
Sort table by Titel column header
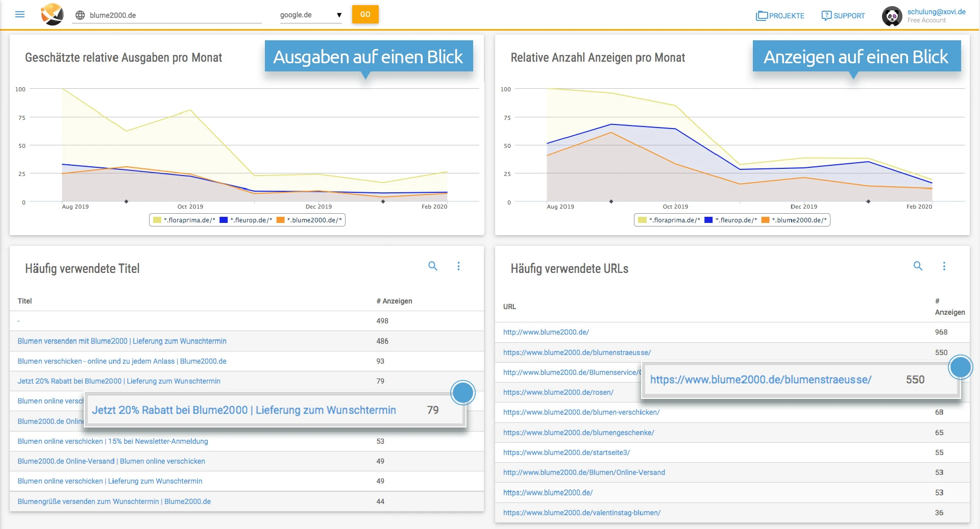[x=24, y=301]
